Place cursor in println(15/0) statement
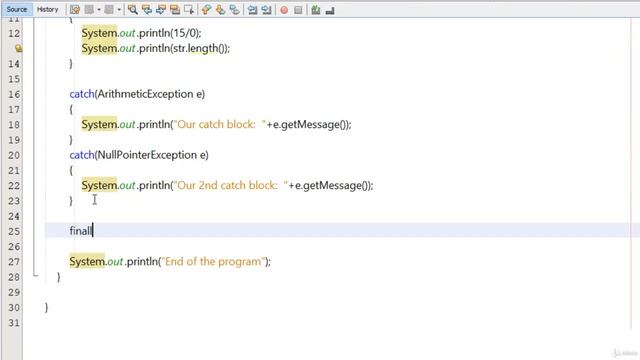The height and width of the screenshot is (360, 640). pyautogui.click(x=141, y=33)
